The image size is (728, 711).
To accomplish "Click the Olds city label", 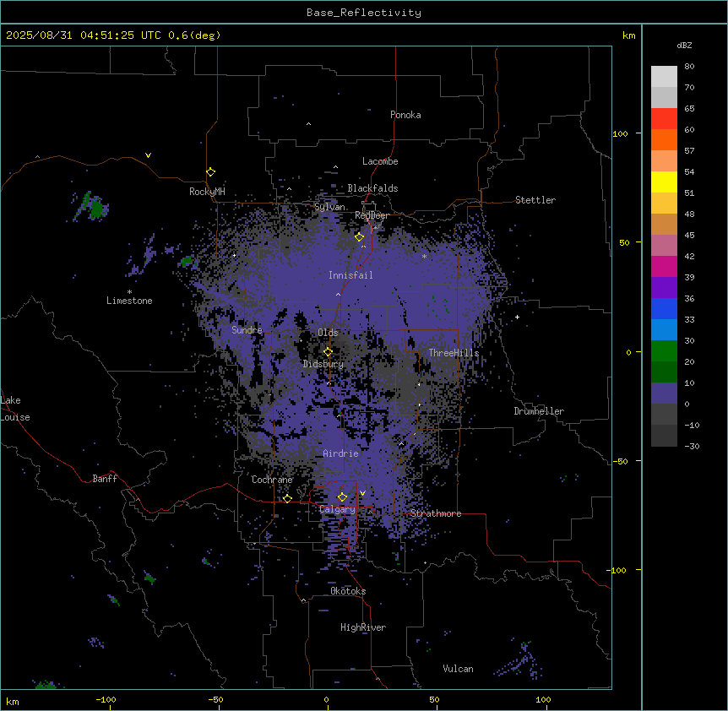I will pos(328,333).
